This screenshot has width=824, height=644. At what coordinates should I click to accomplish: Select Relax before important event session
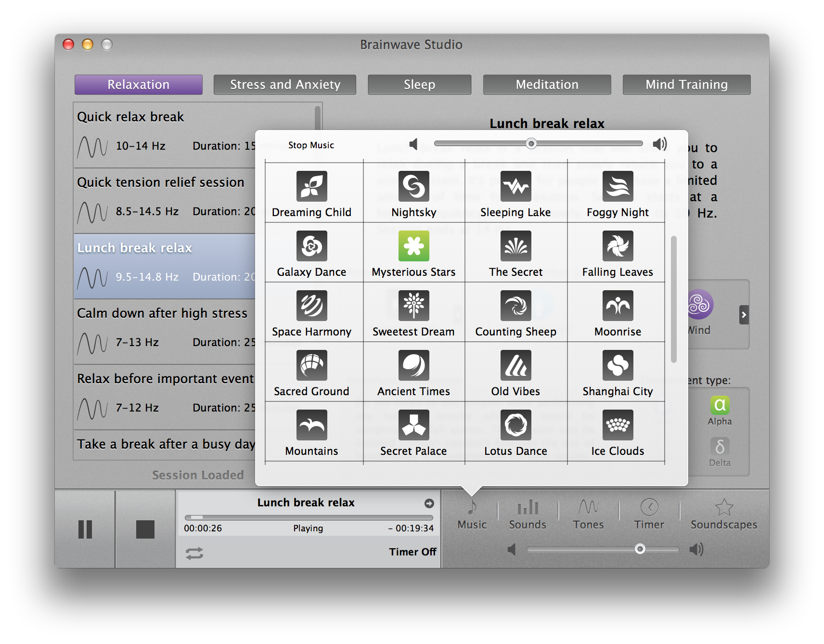coord(165,397)
